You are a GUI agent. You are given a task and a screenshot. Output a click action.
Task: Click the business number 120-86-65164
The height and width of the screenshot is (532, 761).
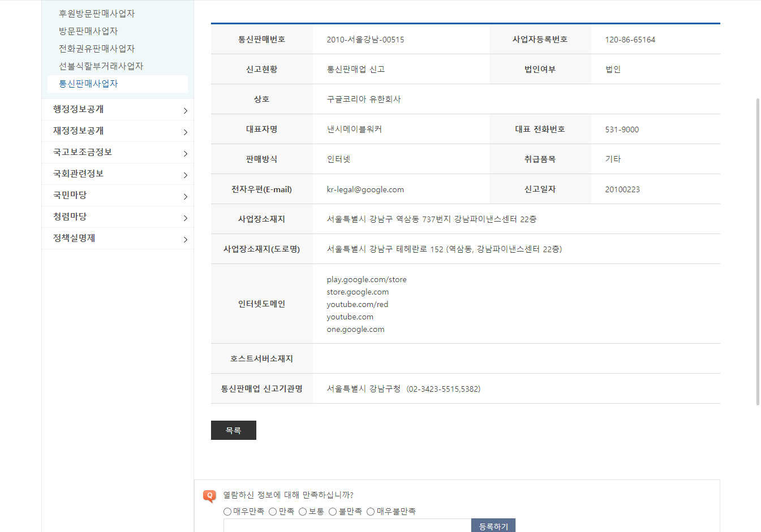pyautogui.click(x=630, y=40)
